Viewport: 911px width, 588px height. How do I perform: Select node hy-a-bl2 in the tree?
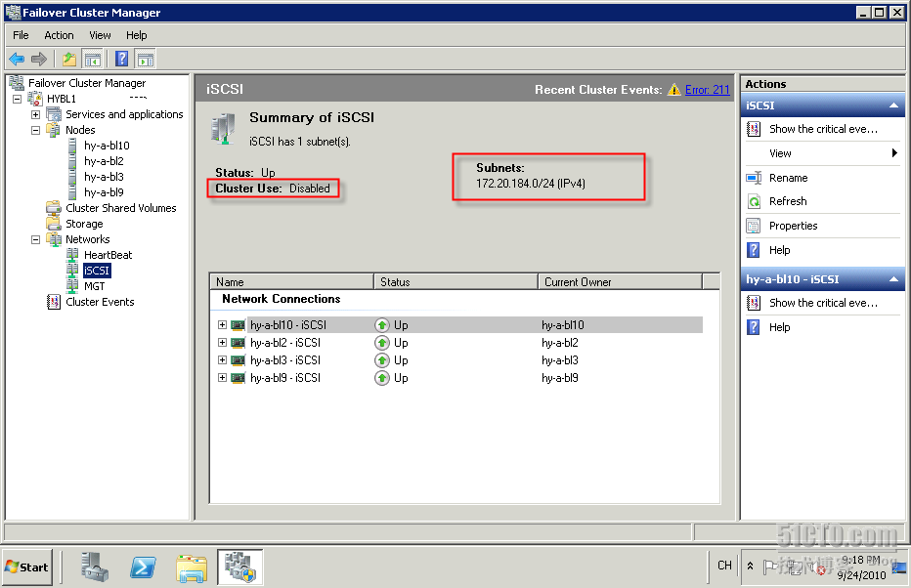pyautogui.click(x=104, y=161)
